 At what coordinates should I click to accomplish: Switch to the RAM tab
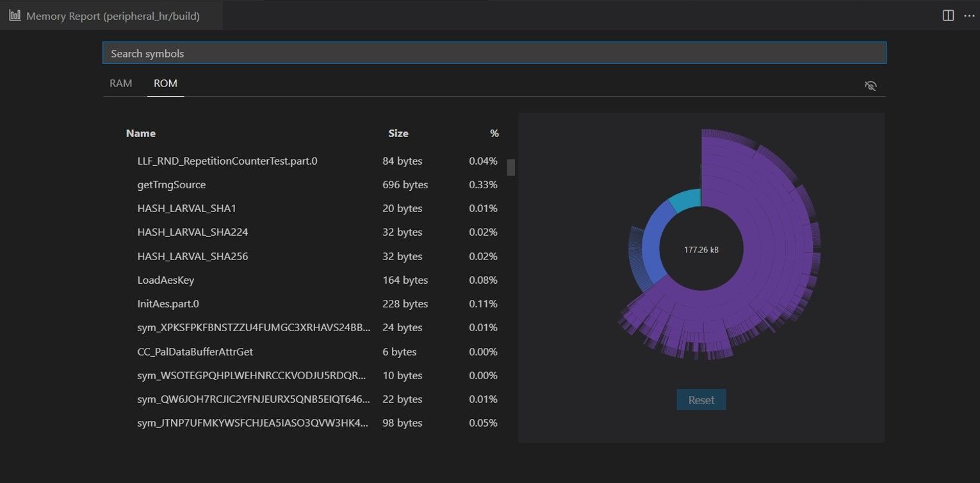pyautogui.click(x=120, y=83)
